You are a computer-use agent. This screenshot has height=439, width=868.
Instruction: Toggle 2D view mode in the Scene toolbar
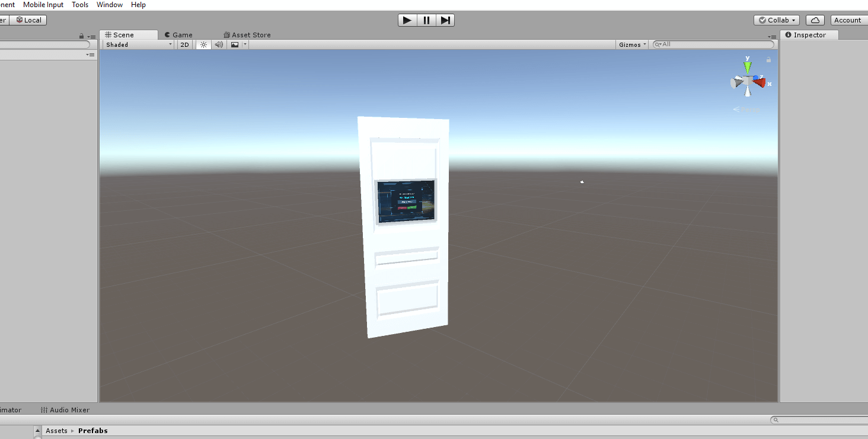184,44
